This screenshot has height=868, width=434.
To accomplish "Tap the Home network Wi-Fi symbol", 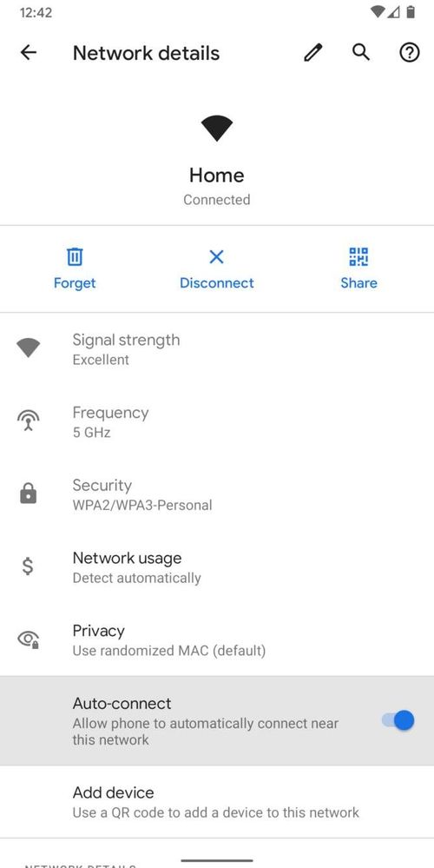I will click(x=217, y=129).
